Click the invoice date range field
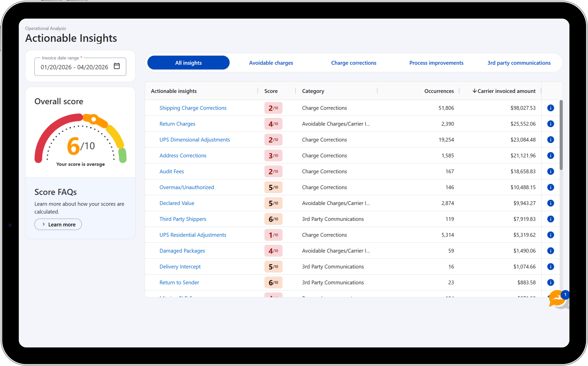The image size is (588, 366). click(x=80, y=67)
